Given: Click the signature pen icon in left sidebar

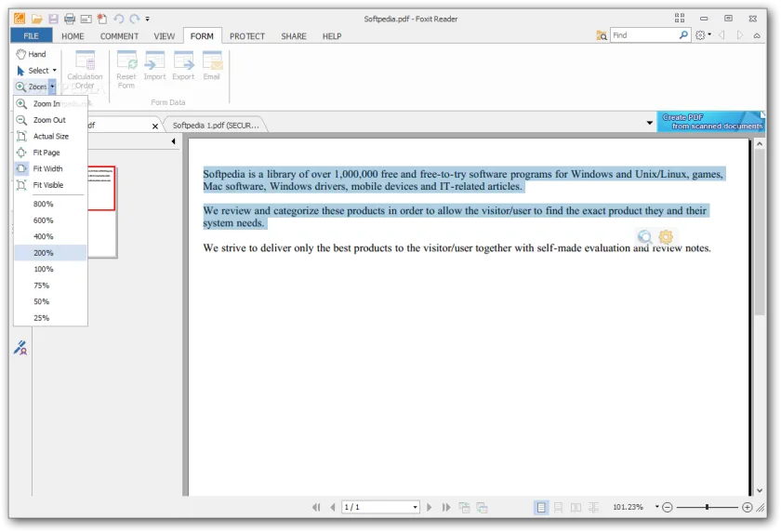Looking at the screenshot, I should coord(20,347).
